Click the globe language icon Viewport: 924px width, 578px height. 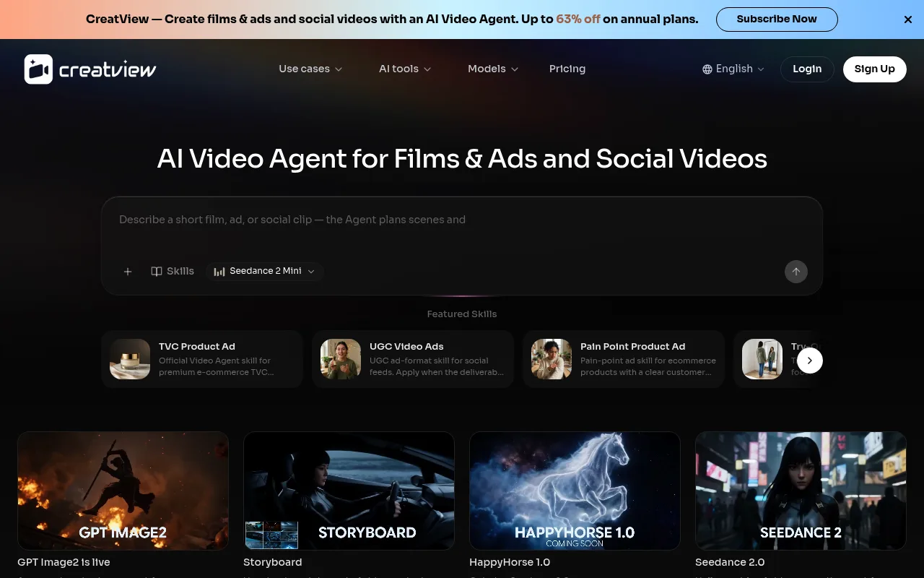point(707,69)
